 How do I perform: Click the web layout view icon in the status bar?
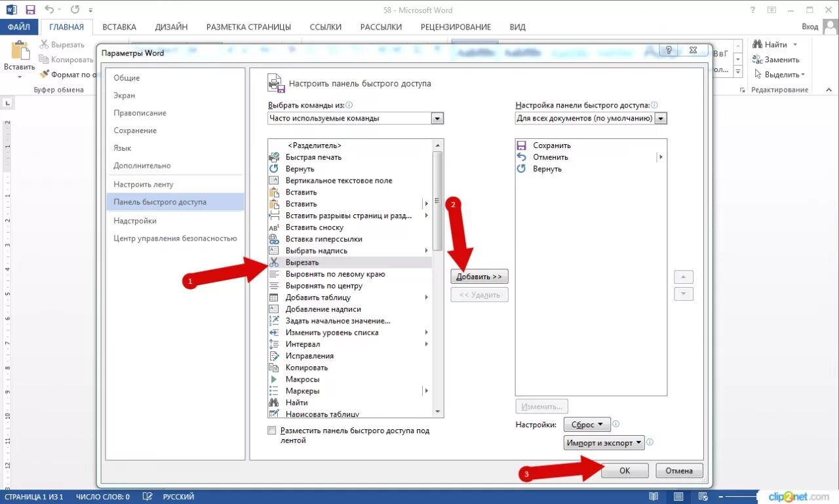(703, 497)
